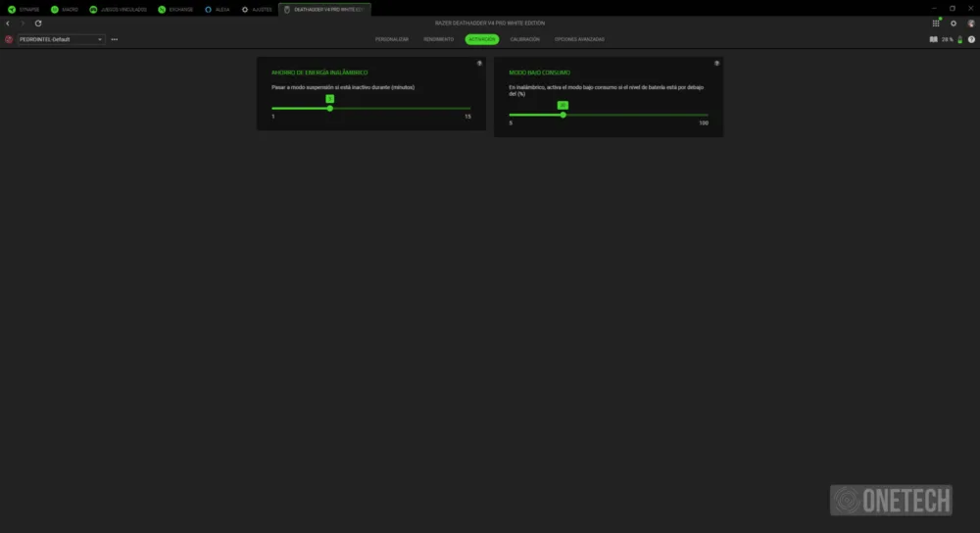980x533 pixels.
Task: Click the mouse icon on the DeathAdder tab
Action: pyautogui.click(x=287, y=10)
